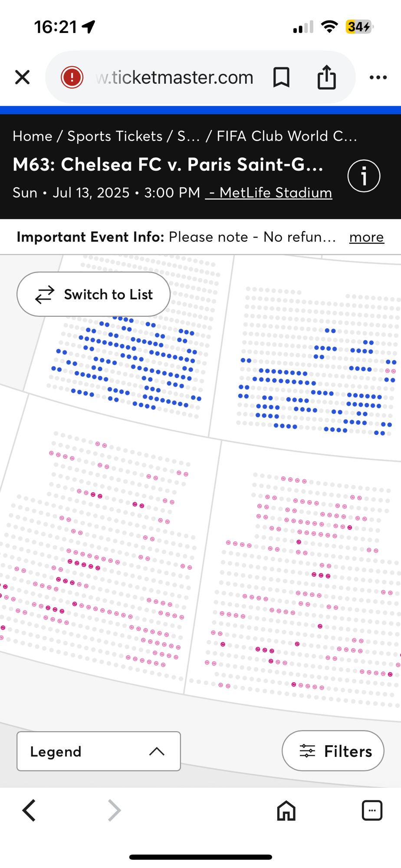Show more Important Event Info
Screen dimensions: 401x868
[366, 237]
